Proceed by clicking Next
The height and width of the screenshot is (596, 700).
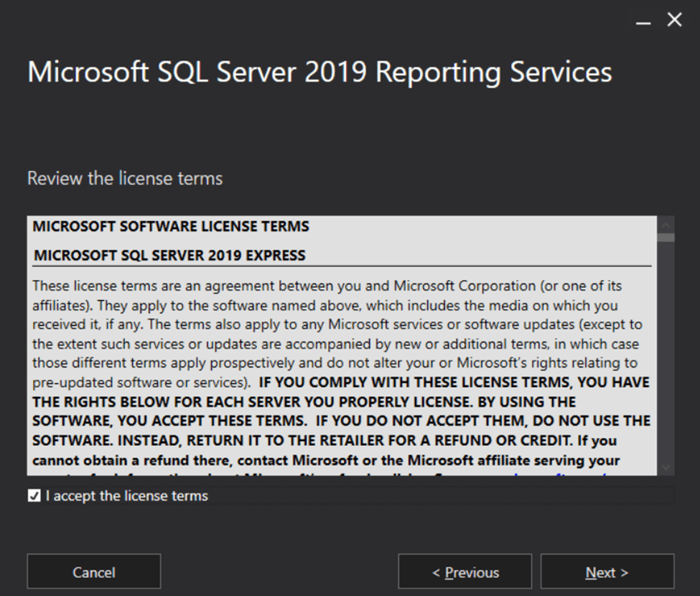point(607,572)
